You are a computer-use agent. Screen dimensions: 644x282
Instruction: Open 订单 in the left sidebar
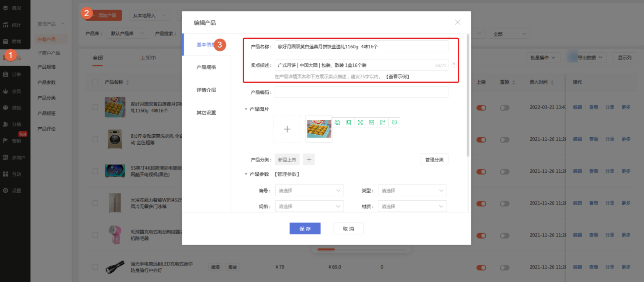click(12, 74)
